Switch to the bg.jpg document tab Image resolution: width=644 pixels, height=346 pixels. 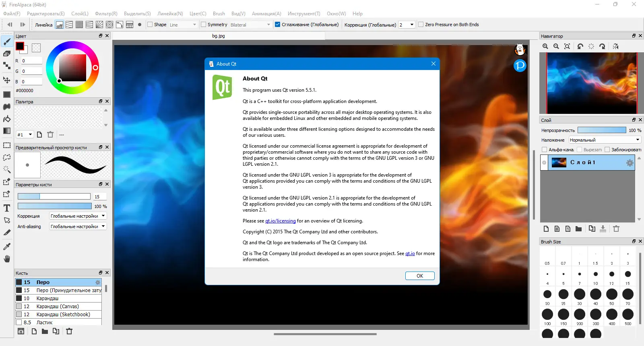219,36
